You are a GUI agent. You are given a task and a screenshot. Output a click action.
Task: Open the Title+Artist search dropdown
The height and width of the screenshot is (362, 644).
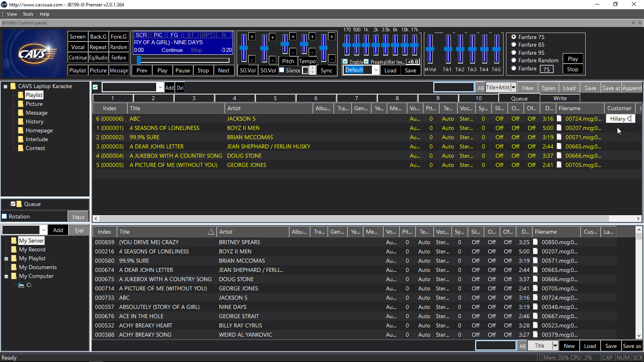[513, 87]
